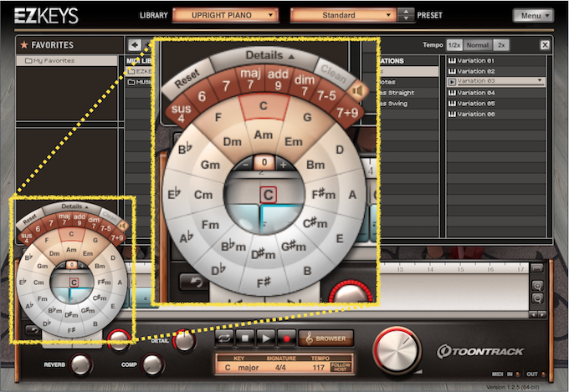Click the stop transport button
569x392 pixels.
[x=245, y=339]
